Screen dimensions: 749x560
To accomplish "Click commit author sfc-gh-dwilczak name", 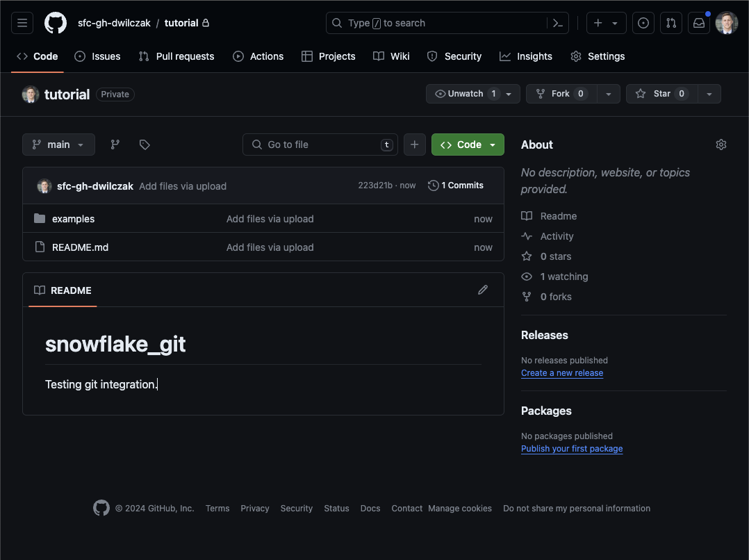I will (95, 186).
